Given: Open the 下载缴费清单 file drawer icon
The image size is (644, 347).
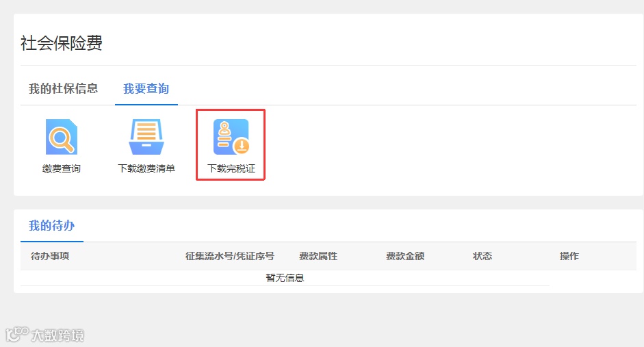Looking at the screenshot, I should tap(146, 137).
